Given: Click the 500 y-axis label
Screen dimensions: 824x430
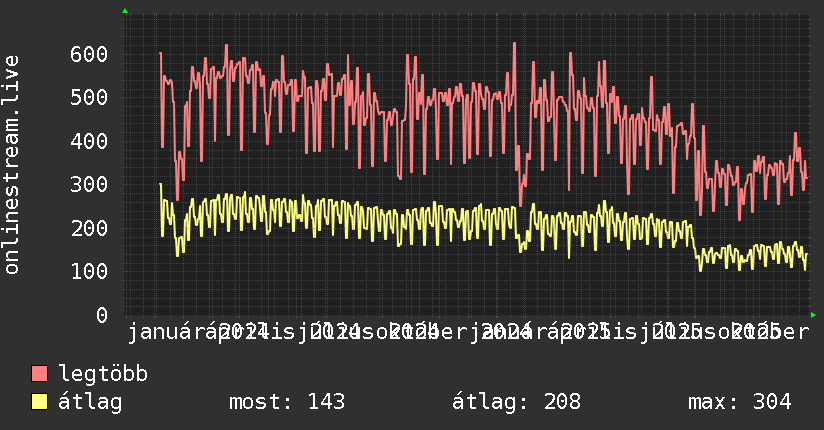Looking at the screenshot, I should pos(89,97).
